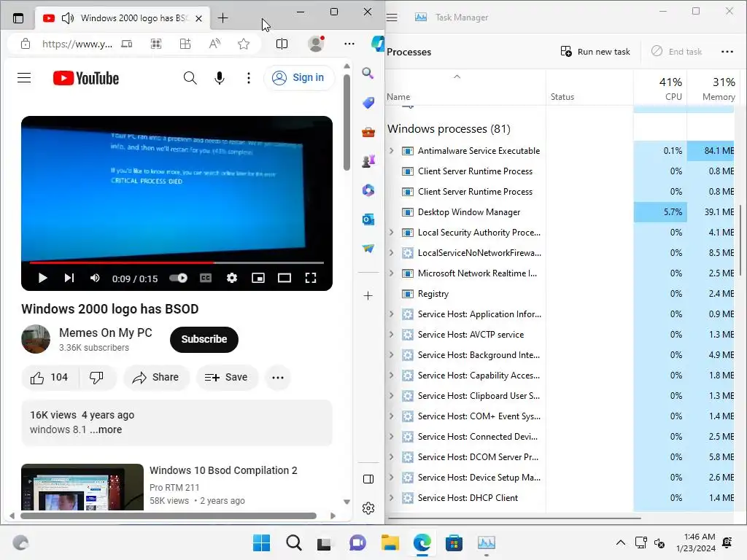747x560 pixels.
Task: Play the BSOD video
Action: pyautogui.click(x=42, y=278)
